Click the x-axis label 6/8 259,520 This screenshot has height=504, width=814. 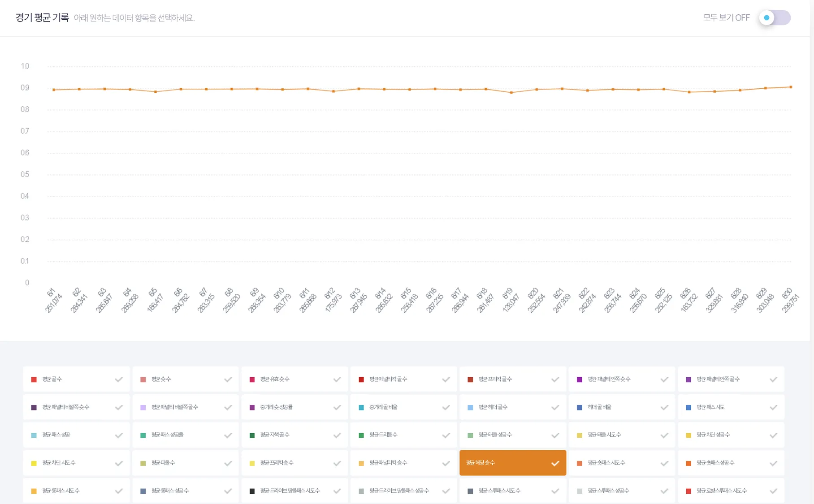click(x=231, y=300)
